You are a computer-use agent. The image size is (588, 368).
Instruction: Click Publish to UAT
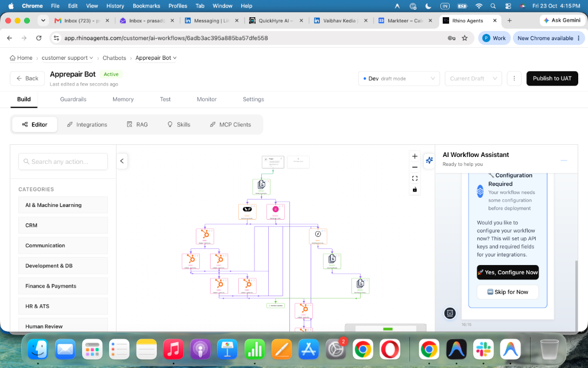(552, 78)
